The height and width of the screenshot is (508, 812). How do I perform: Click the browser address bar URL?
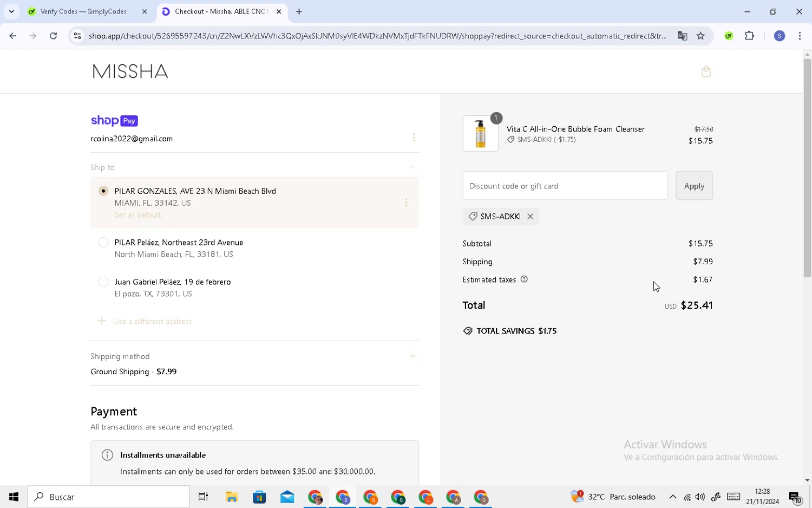(x=378, y=36)
